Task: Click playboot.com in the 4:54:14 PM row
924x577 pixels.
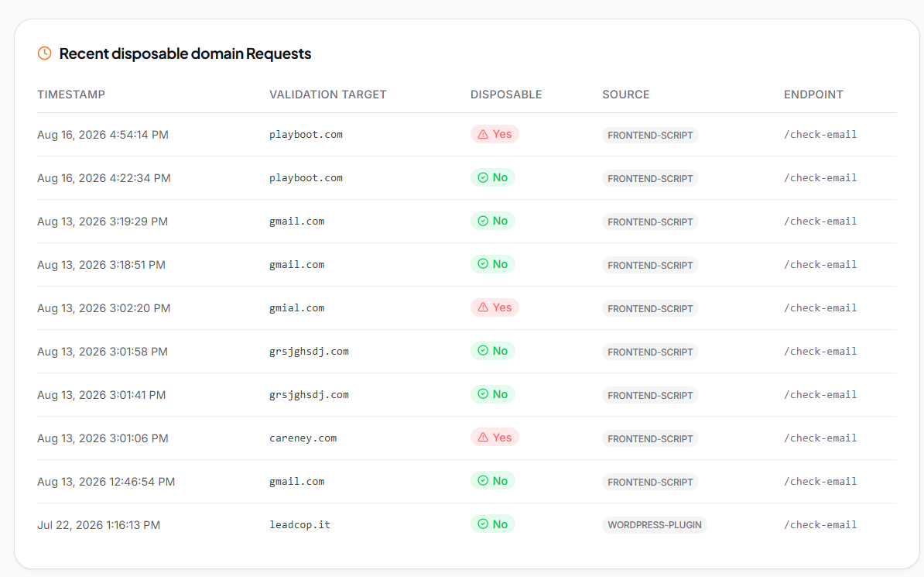Action: (x=306, y=135)
